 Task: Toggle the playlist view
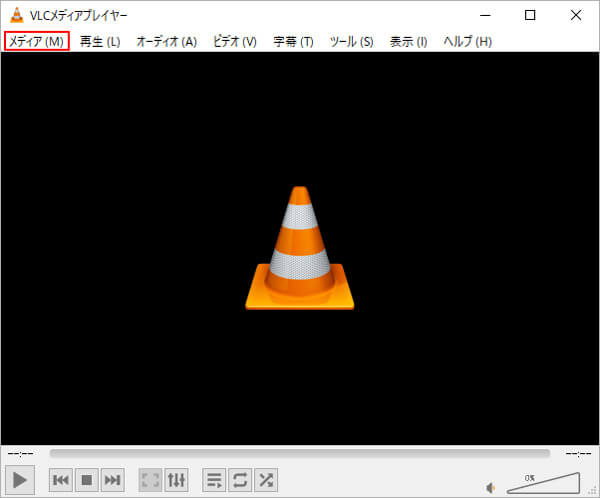point(214,480)
